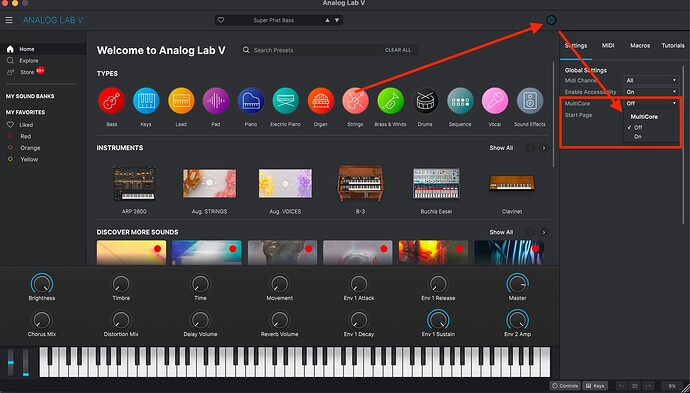Screen dimensions: 690x393
Task: Open the MultiCore dropdown
Action: 651,103
